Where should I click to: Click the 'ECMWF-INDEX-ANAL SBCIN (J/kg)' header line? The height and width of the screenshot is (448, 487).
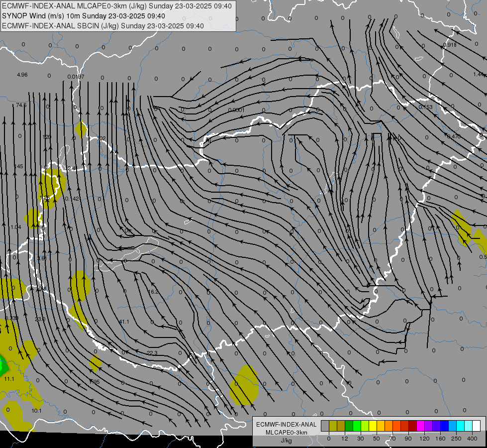click(103, 26)
